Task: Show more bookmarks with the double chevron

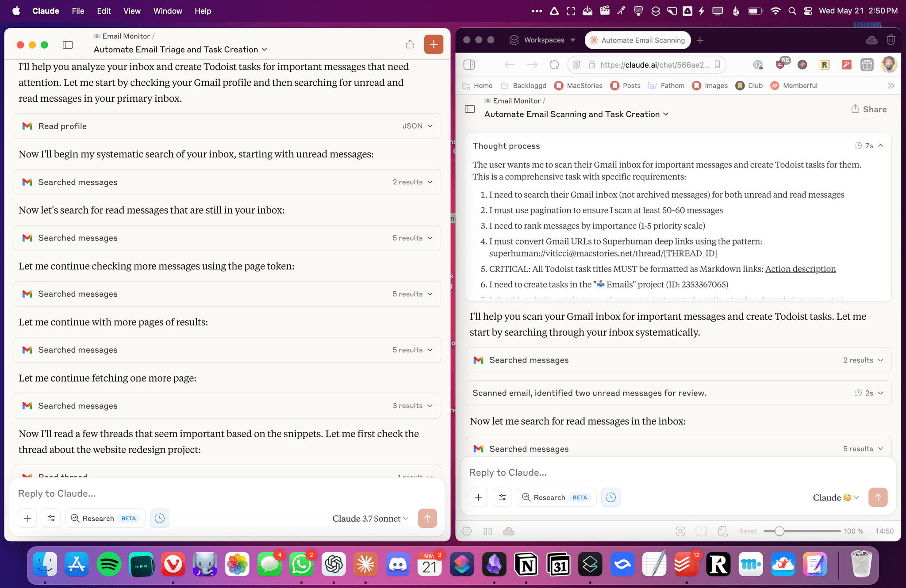Action: pyautogui.click(x=891, y=85)
